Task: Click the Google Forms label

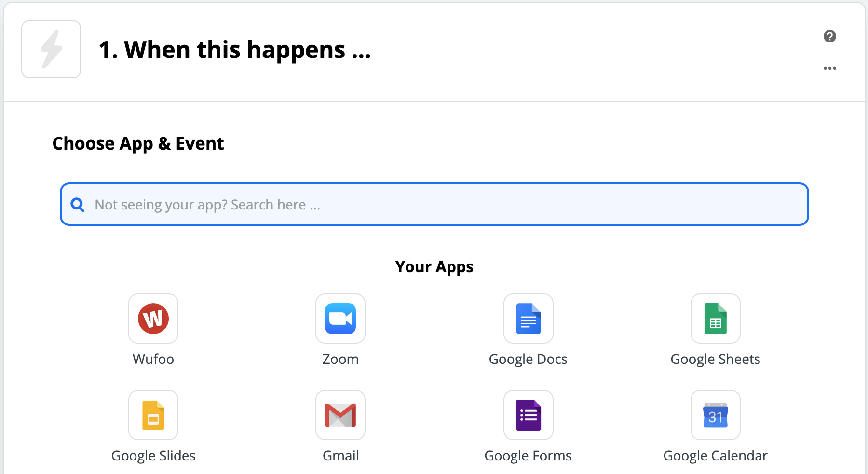Action: point(528,455)
